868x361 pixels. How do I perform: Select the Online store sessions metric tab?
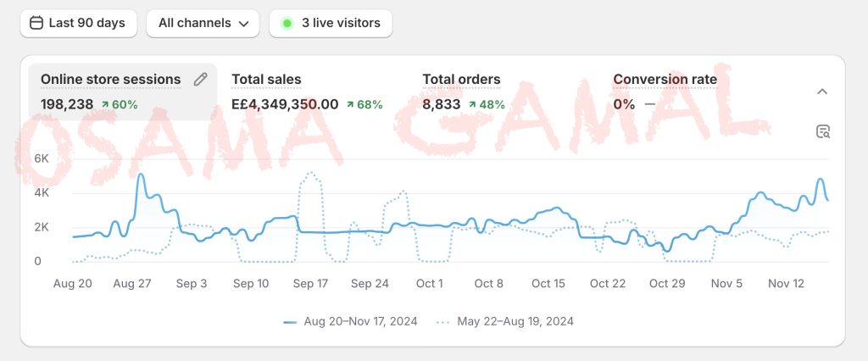tap(110, 80)
